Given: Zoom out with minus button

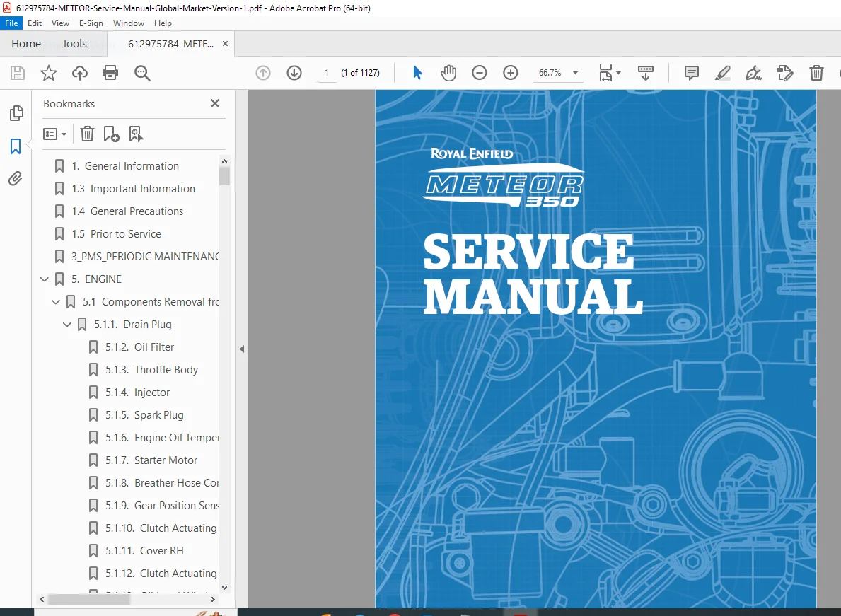Looking at the screenshot, I should pyautogui.click(x=480, y=72).
